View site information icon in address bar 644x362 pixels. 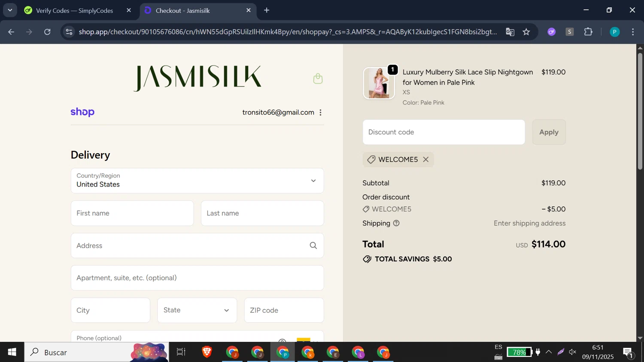(x=69, y=32)
